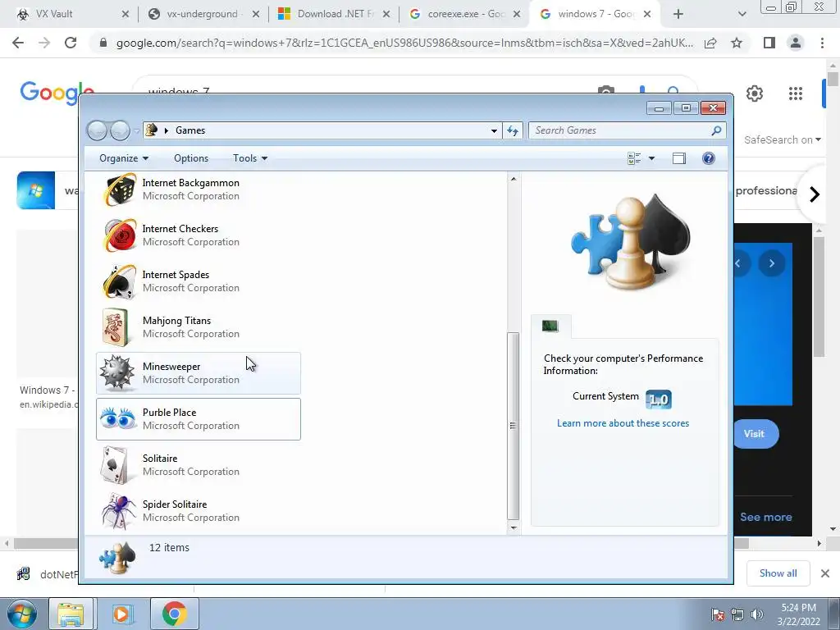Click Chrome's reload page icon

[71, 43]
